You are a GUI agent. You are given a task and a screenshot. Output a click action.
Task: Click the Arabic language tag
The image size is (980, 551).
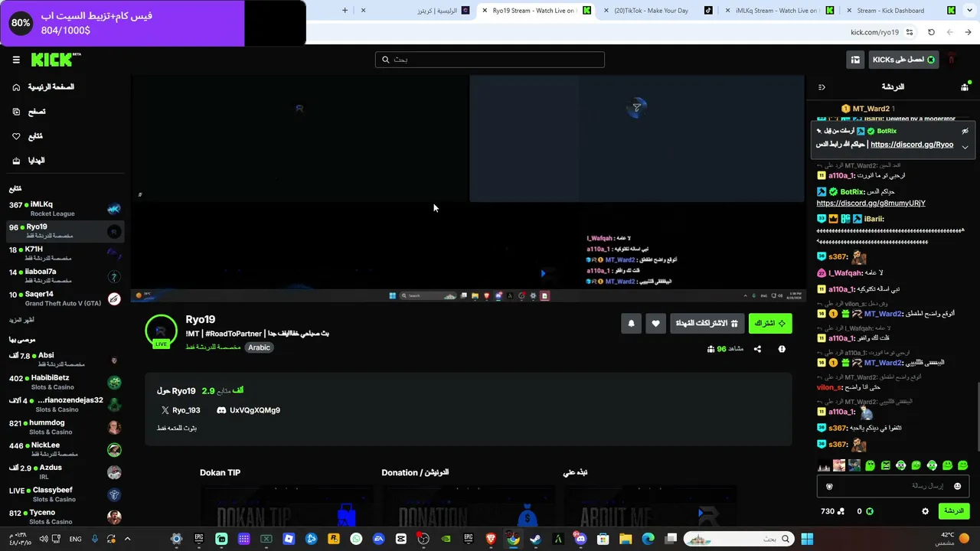pyautogui.click(x=259, y=347)
